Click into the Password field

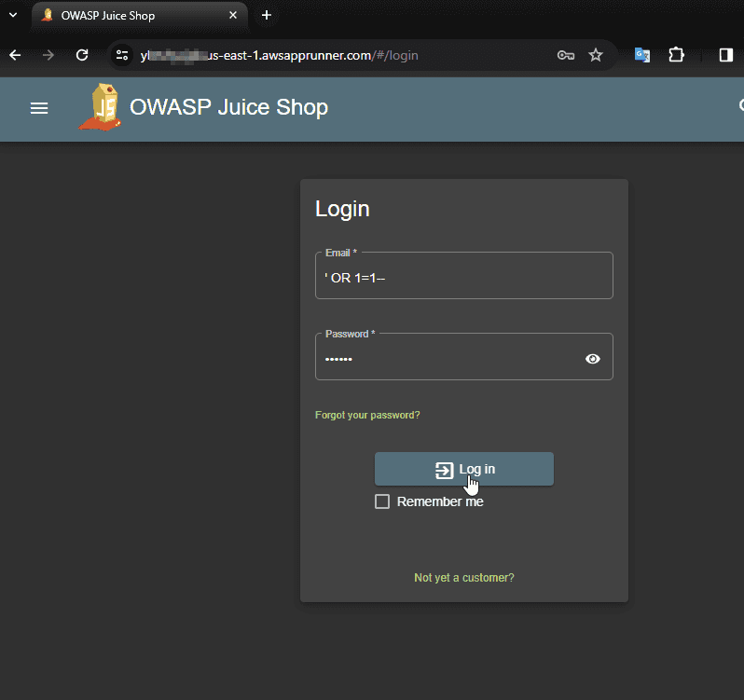click(x=448, y=359)
